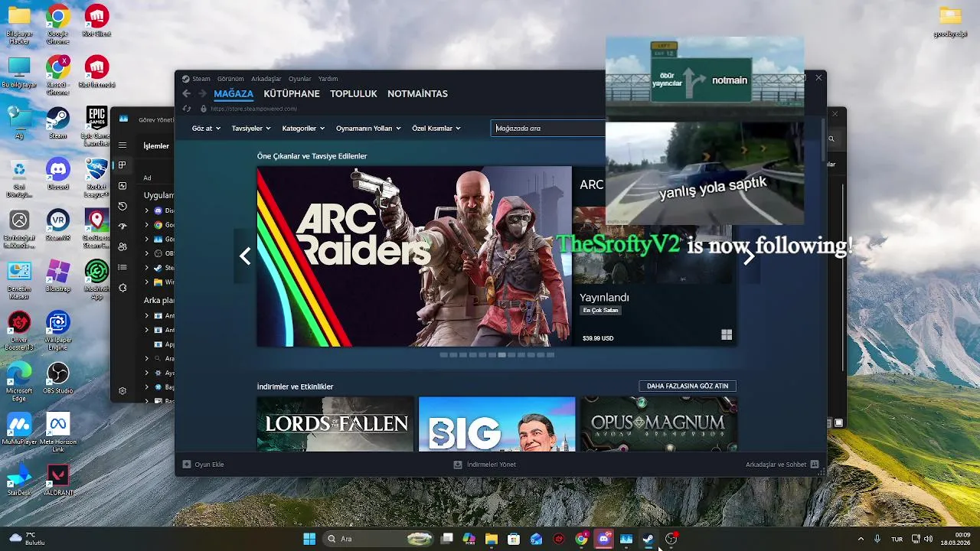Click the Windows platform icon on ARC Raiders

pos(727,334)
